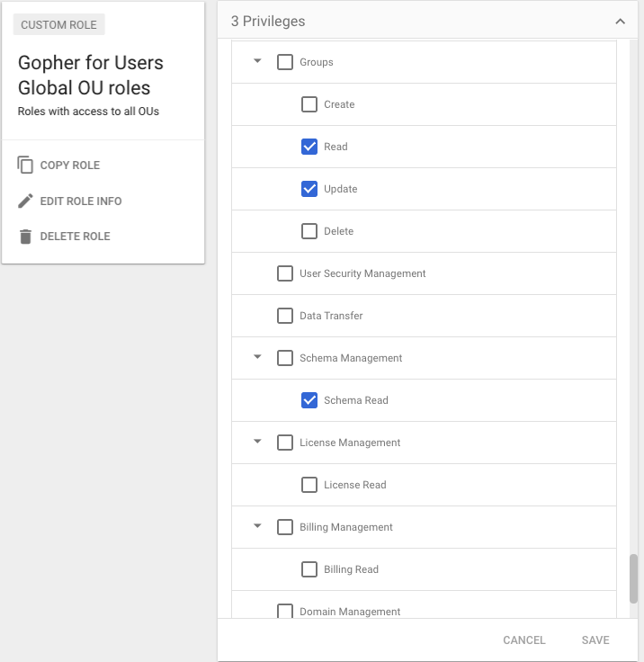
Task: Collapse the Groups privilege tree
Action: pos(257,62)
